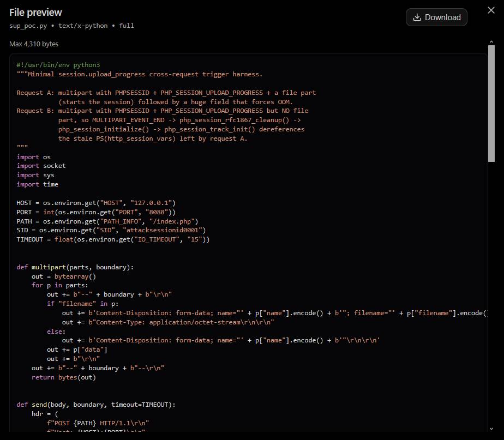Click the PORT assignment line
This screenshot has height=440, width=504.
pyautogui.click(x=96, y=213)
